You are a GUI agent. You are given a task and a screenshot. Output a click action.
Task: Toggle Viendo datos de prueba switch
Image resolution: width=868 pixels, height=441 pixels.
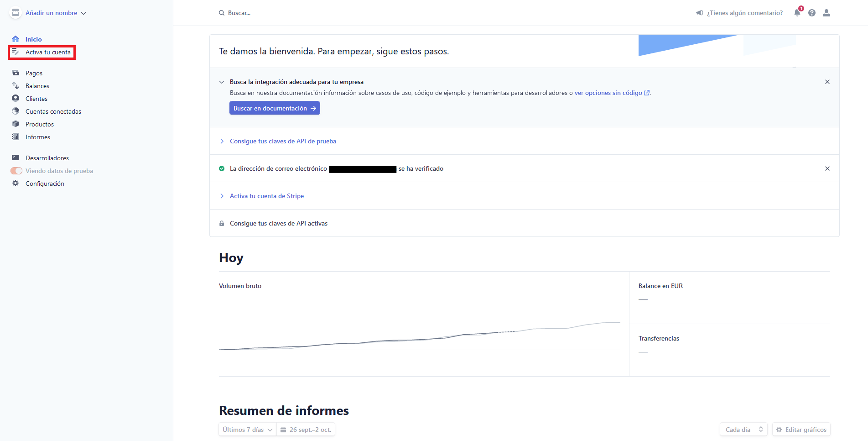(16, 171)
